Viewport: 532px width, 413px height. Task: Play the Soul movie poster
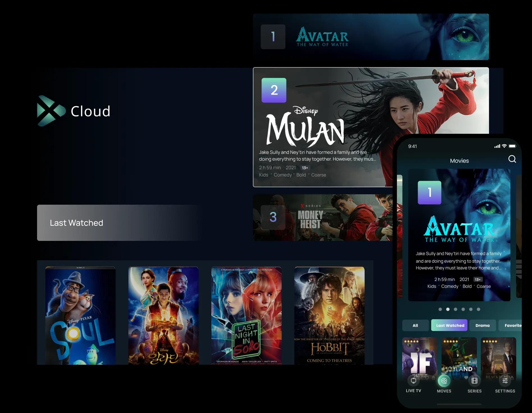click(x=80, y=315)
